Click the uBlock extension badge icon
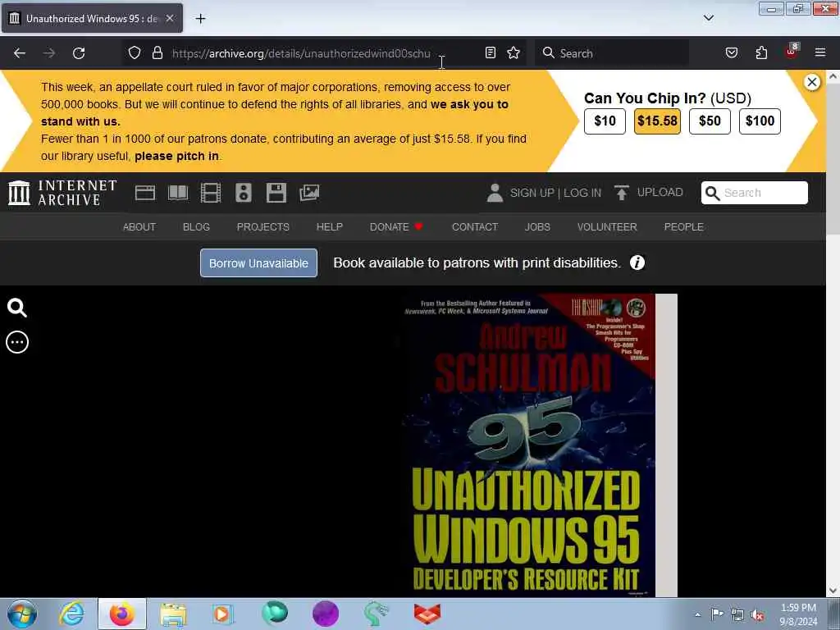 coord(792,52)
